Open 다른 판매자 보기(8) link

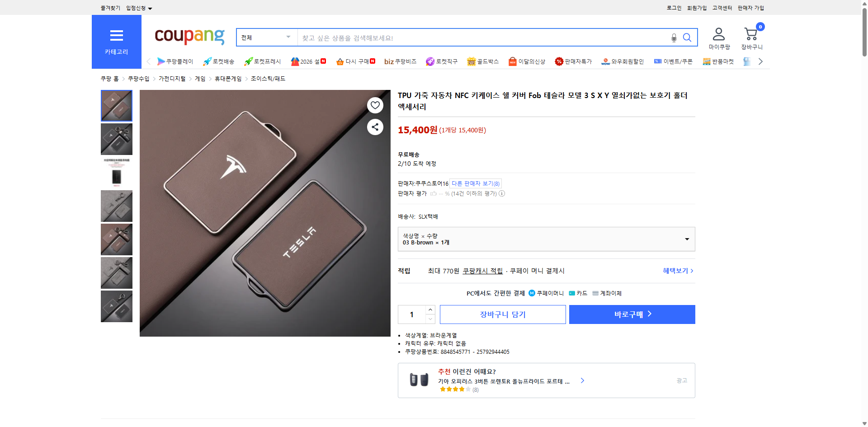pos(475,183)
